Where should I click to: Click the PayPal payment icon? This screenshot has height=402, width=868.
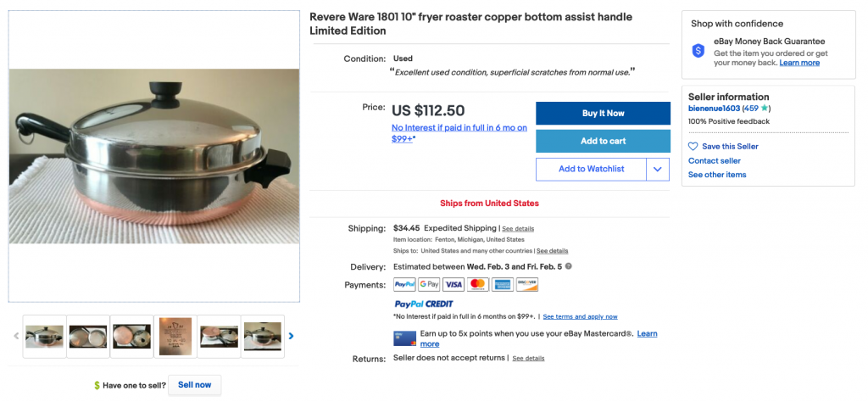(x=404, y=285)
